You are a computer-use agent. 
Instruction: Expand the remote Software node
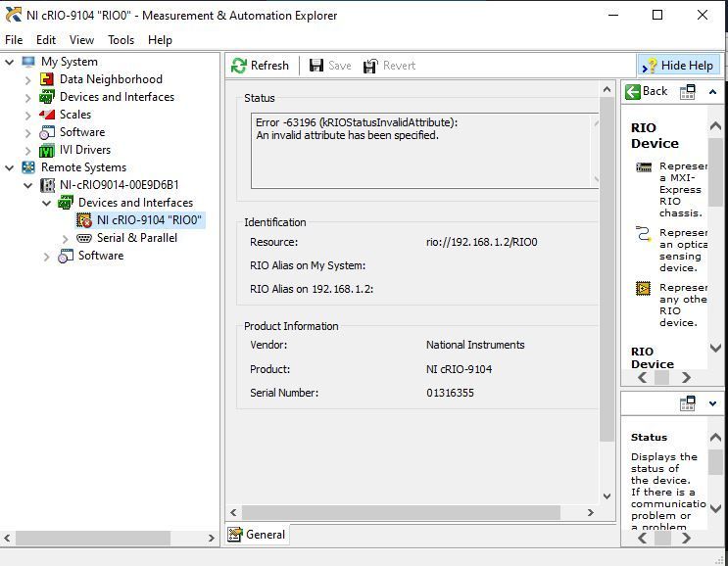(x=46, y=257)
